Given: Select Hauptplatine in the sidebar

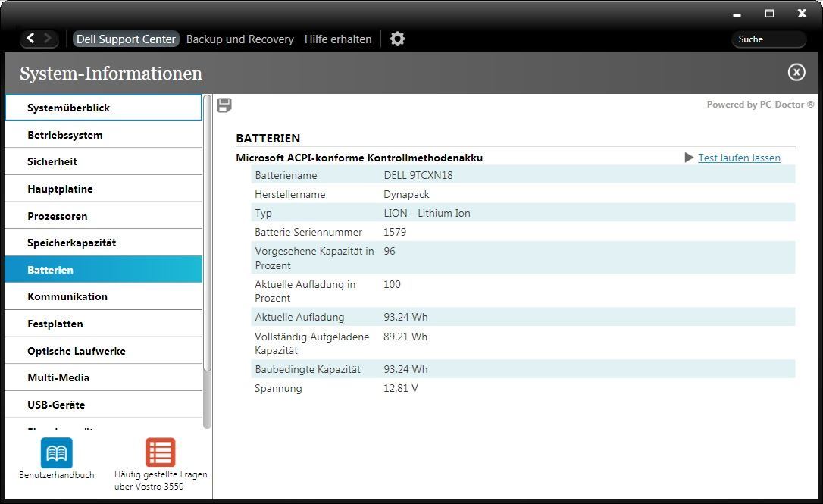Looking at the screenshot, I should 103,189.
